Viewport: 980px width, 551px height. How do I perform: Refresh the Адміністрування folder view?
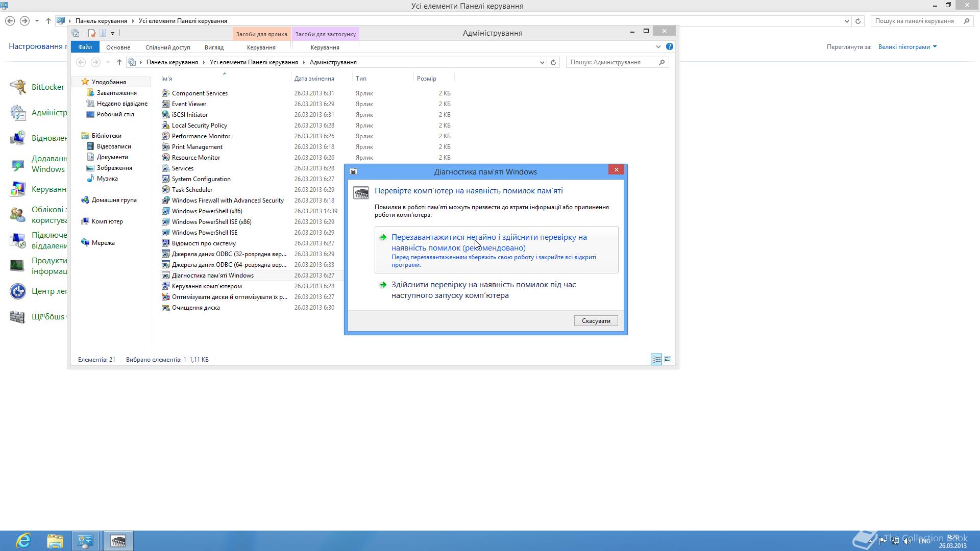[x=553, y=62]
